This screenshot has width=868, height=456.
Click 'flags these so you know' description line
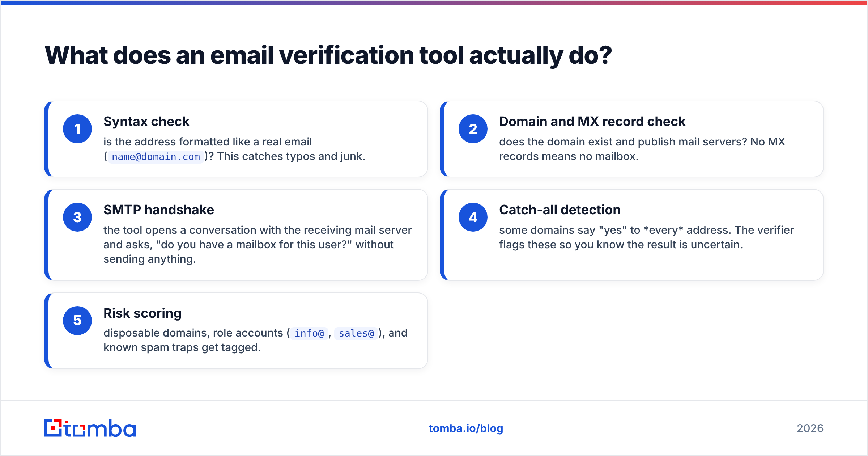tap(621, 245)
